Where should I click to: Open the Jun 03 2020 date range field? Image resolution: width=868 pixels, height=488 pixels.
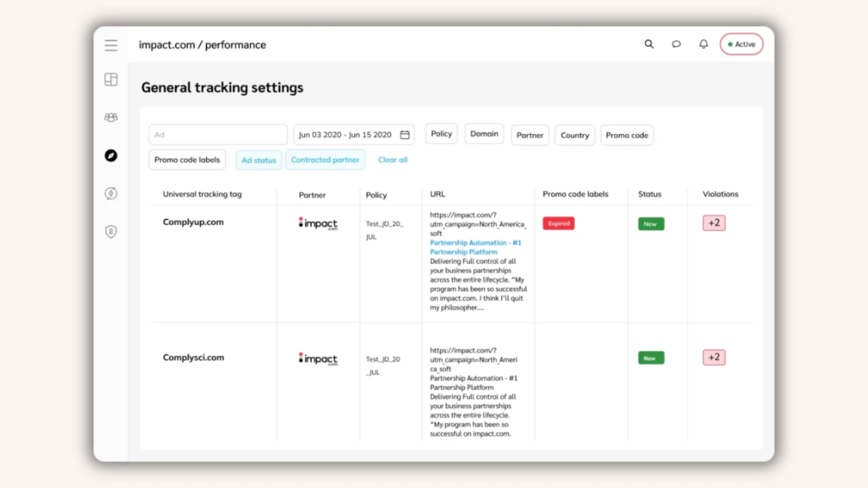[353, 135]
